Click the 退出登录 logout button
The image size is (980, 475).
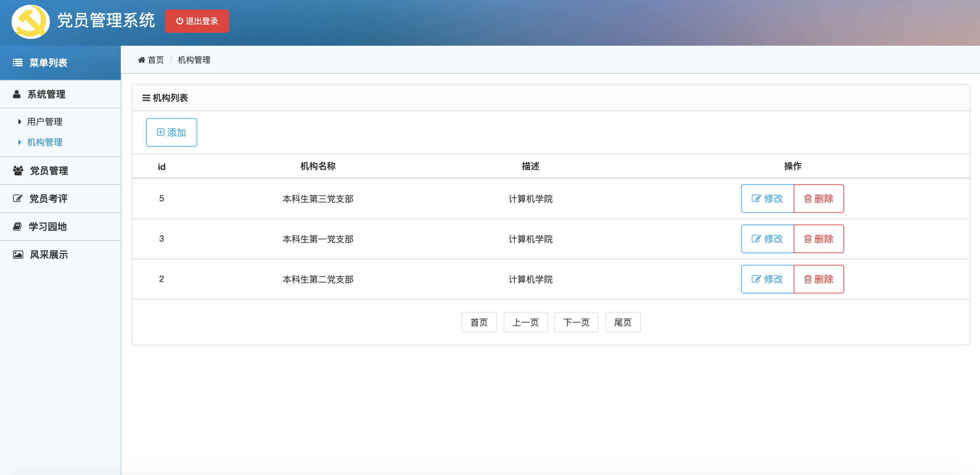click(x=197, y=21)
